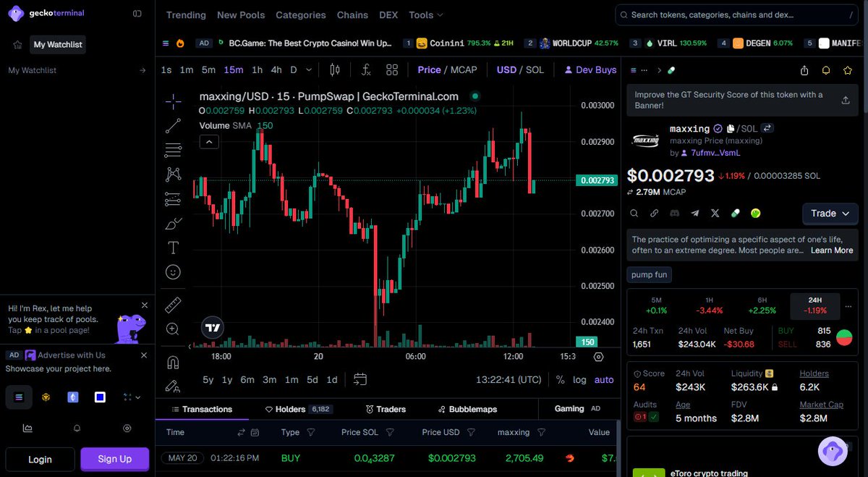Viewport: 868px width, 477px height.
Task: Open the token website link icon
Action: click(655, 214)
